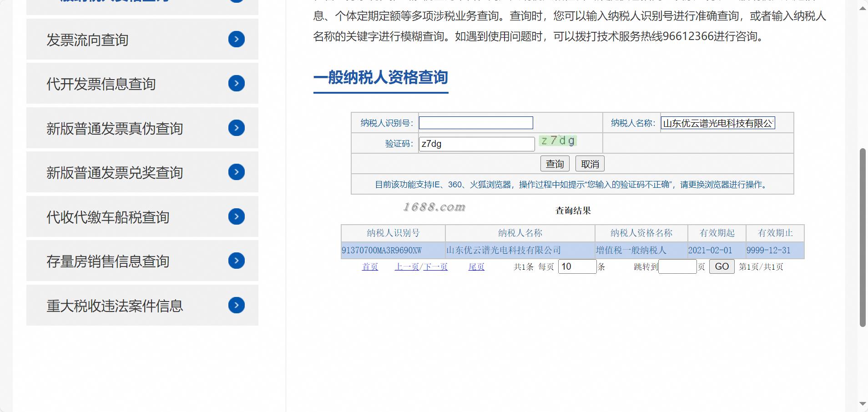Click arrow icon beside 新版普通发票真伪查询
The height and width of the screenshot is (412, 868).
pyautogui.click(x=237, y=128)
